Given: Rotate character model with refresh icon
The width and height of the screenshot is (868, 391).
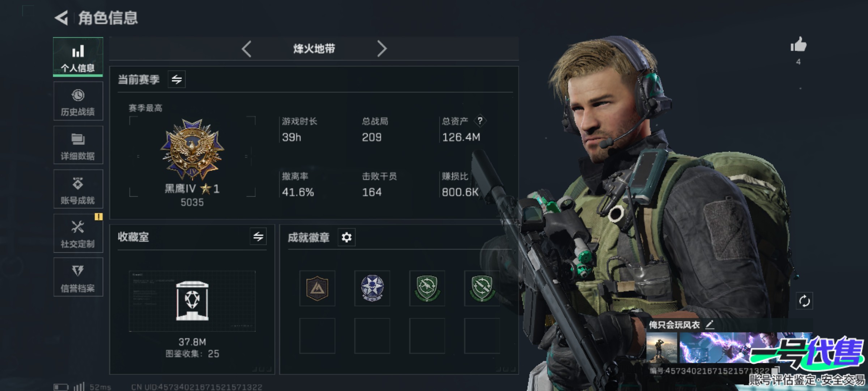Looking at the screenshot, I should pos(804,301).
